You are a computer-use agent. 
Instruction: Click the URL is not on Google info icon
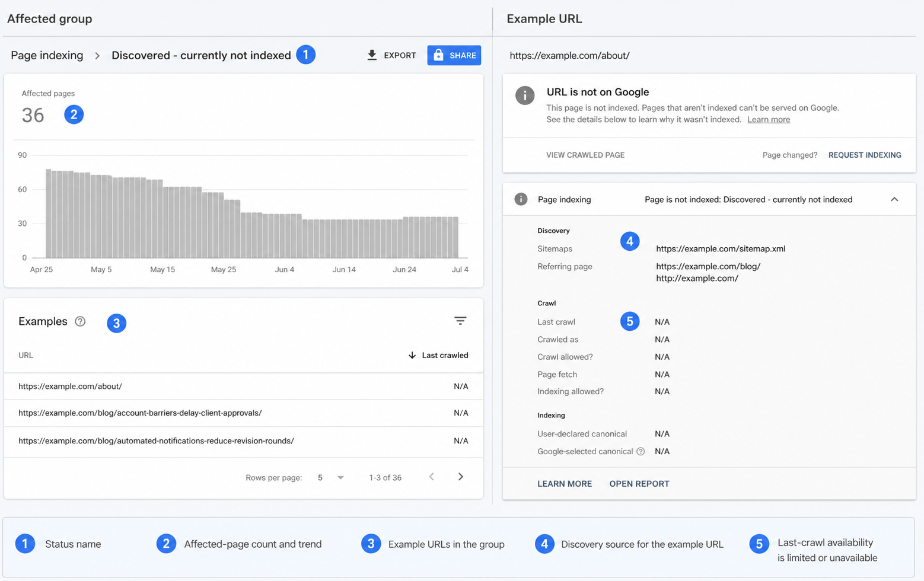[525, 95]
